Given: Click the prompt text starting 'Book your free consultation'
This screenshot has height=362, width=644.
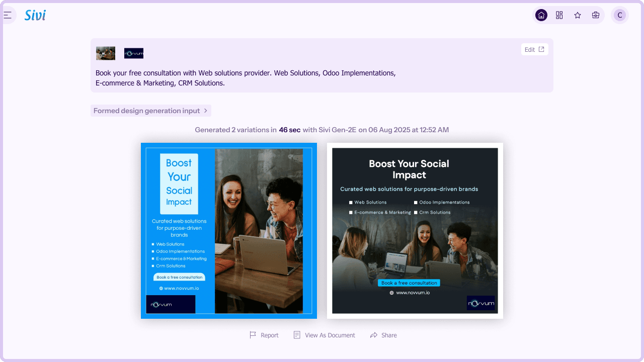Looking at the screenshot, I should point(246,78).
